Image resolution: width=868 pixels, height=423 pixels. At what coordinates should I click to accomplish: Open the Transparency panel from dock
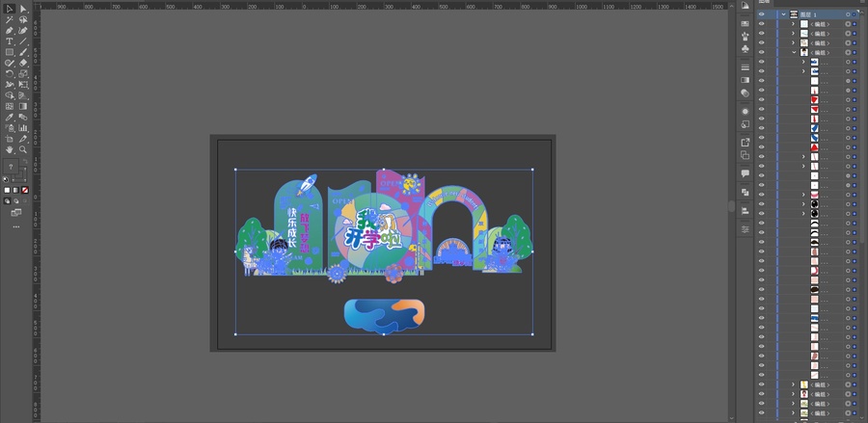point(746,93)
